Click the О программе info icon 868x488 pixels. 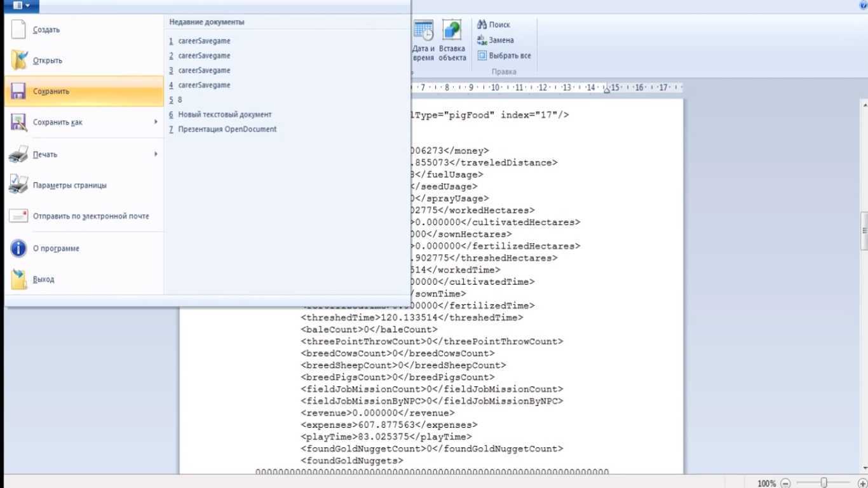coord(19,248)
